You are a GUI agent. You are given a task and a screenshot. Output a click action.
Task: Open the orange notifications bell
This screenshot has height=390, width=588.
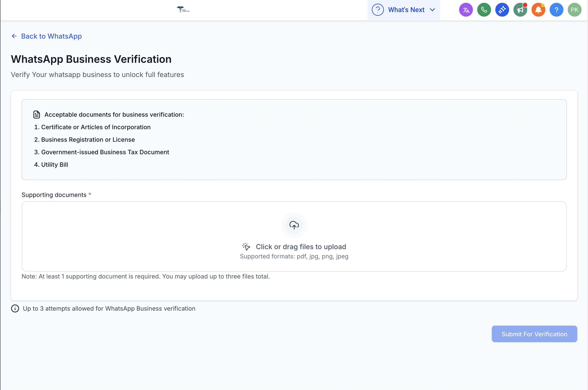point(538,10)
